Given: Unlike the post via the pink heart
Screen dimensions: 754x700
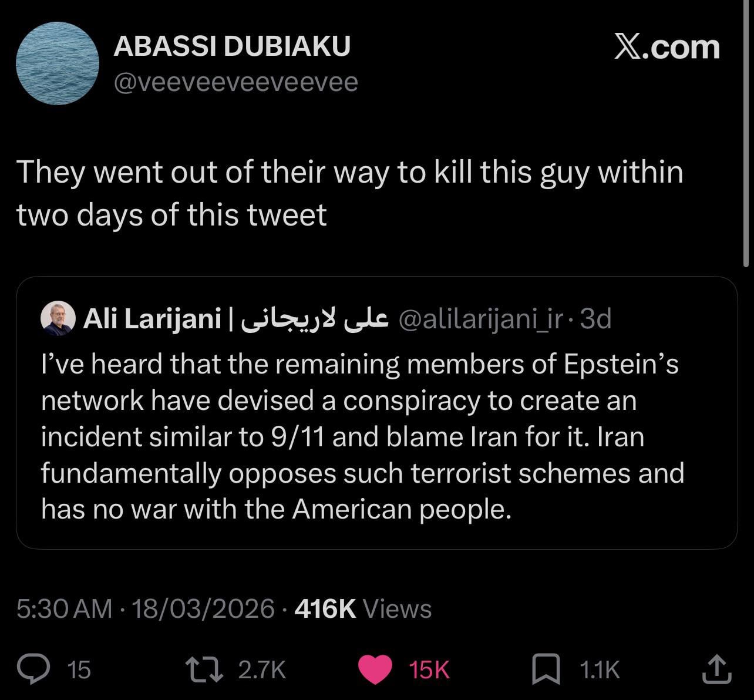Looking at the screenshot, I should (x=375, y=669).
